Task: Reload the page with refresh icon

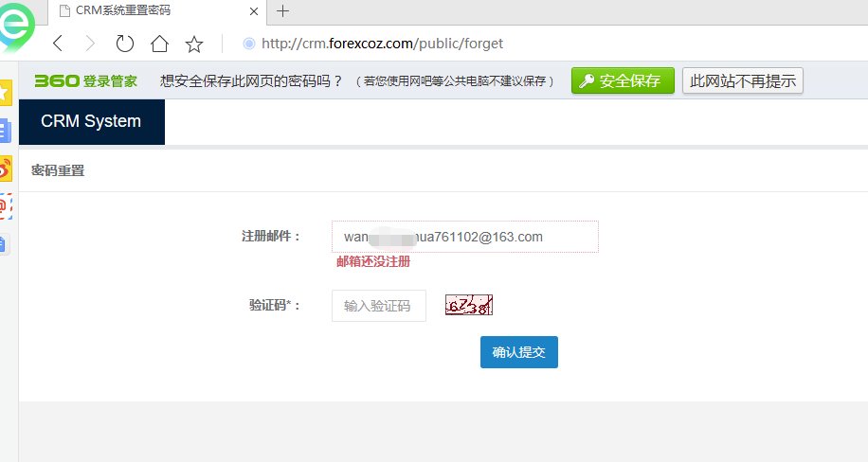Action: (124, 44)
